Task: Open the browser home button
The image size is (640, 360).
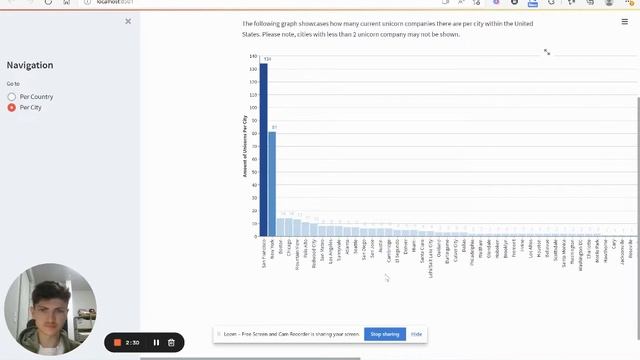Action: click(x=67, y=2)
